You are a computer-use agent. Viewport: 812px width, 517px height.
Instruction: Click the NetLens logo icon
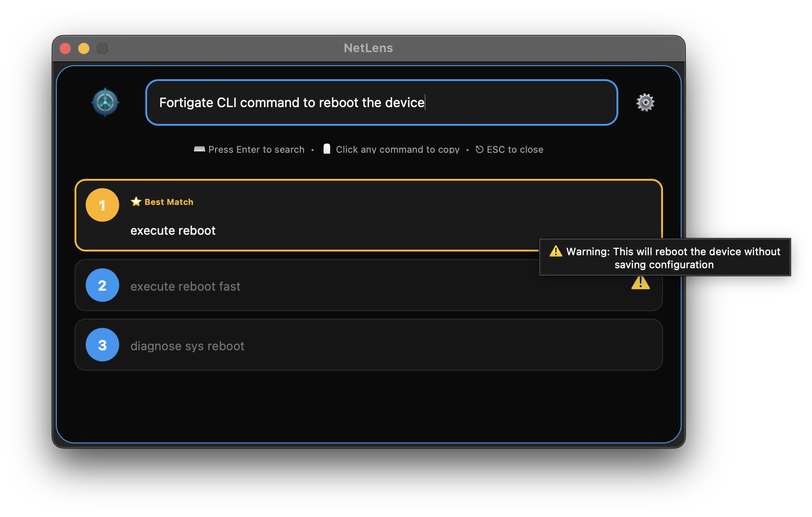tap(106, 102)
